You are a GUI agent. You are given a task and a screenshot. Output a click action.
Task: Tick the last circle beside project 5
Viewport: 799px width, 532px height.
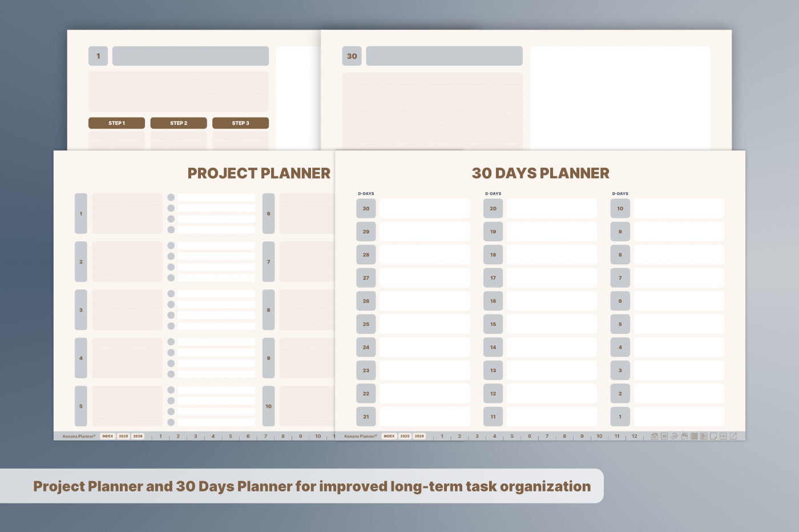(x=171, y=422)
